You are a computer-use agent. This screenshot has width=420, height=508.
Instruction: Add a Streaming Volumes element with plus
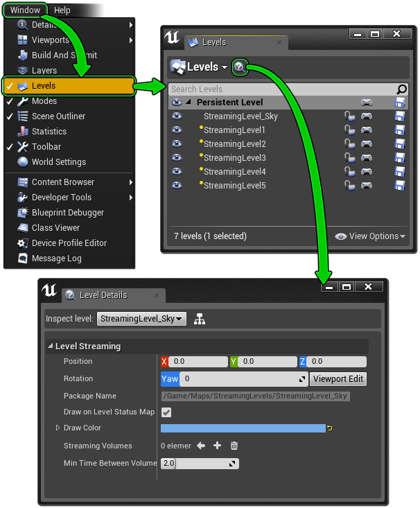click(217, 446)
